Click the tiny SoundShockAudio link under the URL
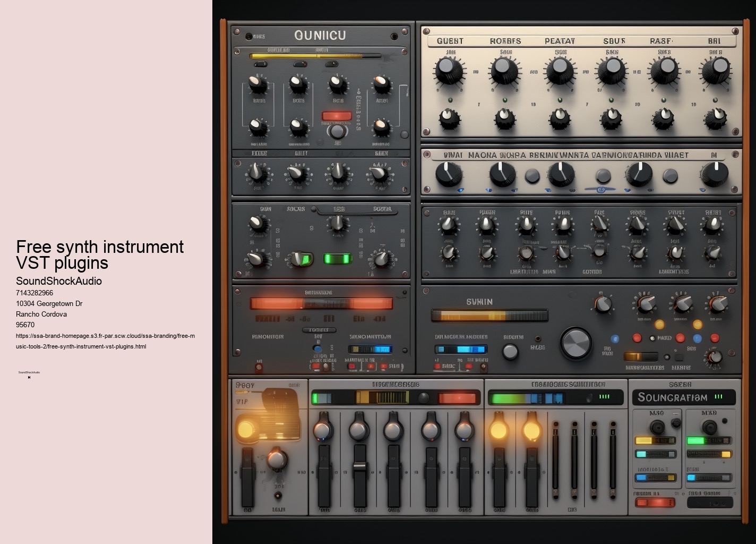This screenshot has height=544, width=756. coord(29,372)
